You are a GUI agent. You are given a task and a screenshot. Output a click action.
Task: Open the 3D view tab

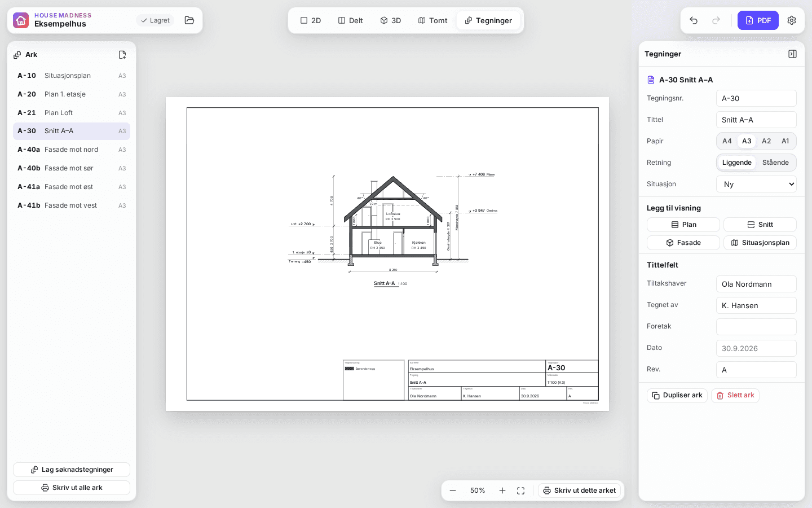pyautogui.click(x=391, y=20)
